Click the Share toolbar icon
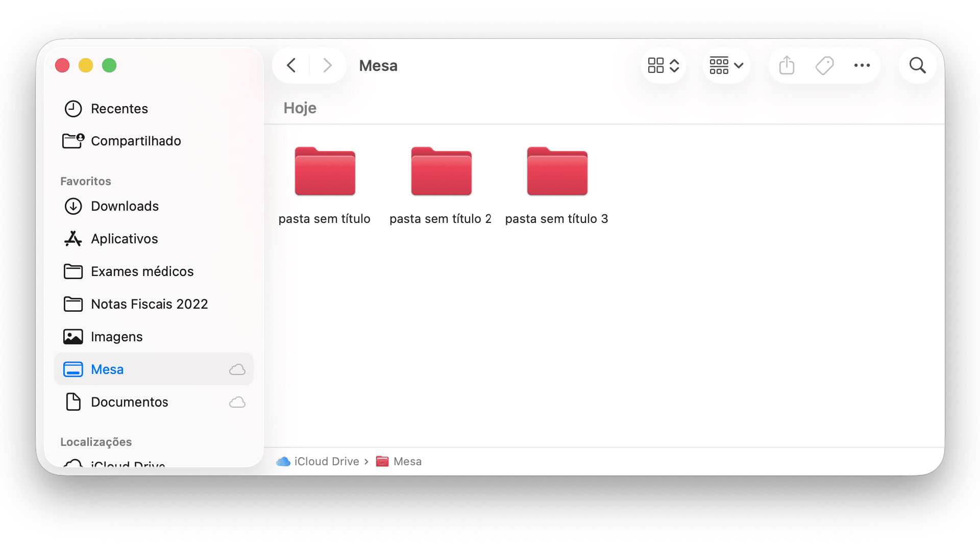The height and width of the screenshot is (551, 980). (787, 65)
